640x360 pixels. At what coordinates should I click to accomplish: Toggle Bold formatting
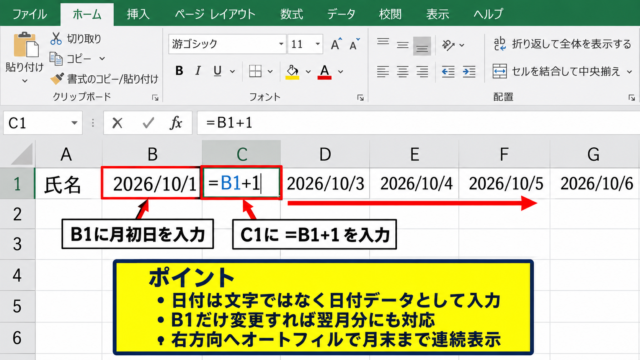click(179, 71)
